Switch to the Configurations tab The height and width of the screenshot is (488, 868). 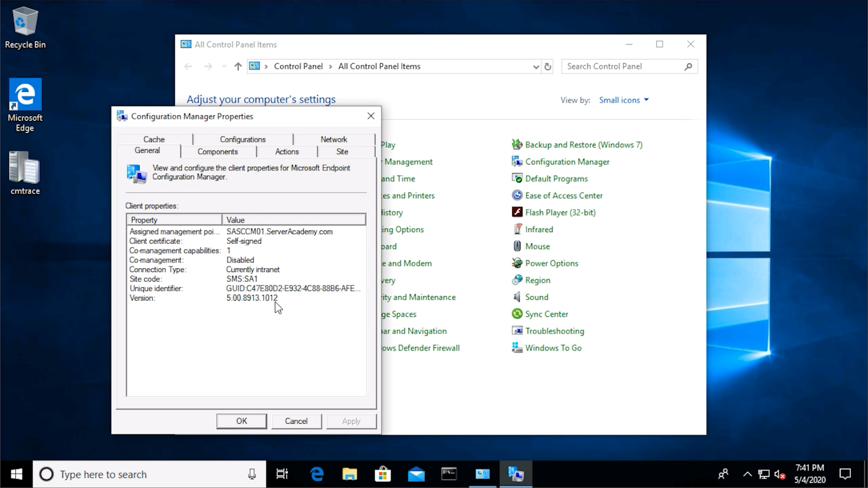coord(243,139)
